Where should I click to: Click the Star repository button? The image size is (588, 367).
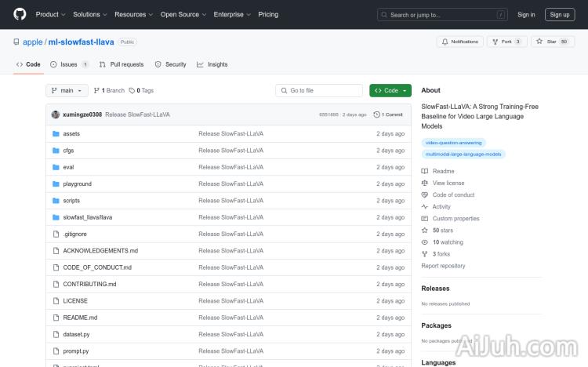(x=553, y=42)
